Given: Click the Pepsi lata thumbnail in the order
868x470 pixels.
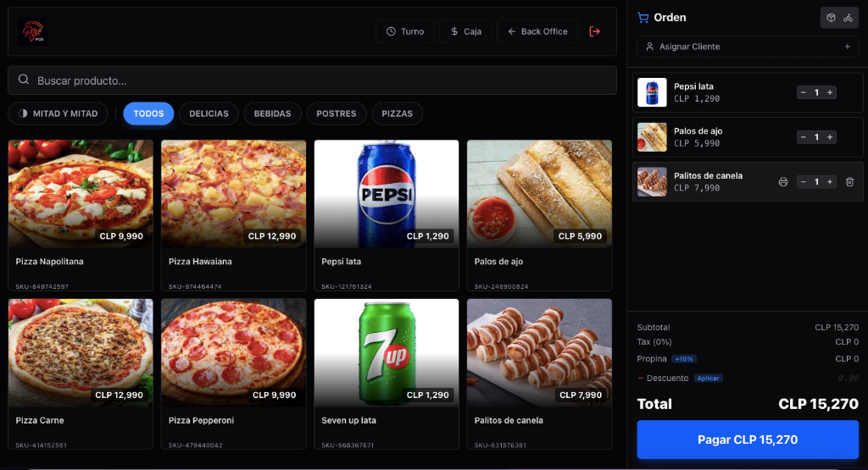Looking at the screenshot, I should (652, 92).
